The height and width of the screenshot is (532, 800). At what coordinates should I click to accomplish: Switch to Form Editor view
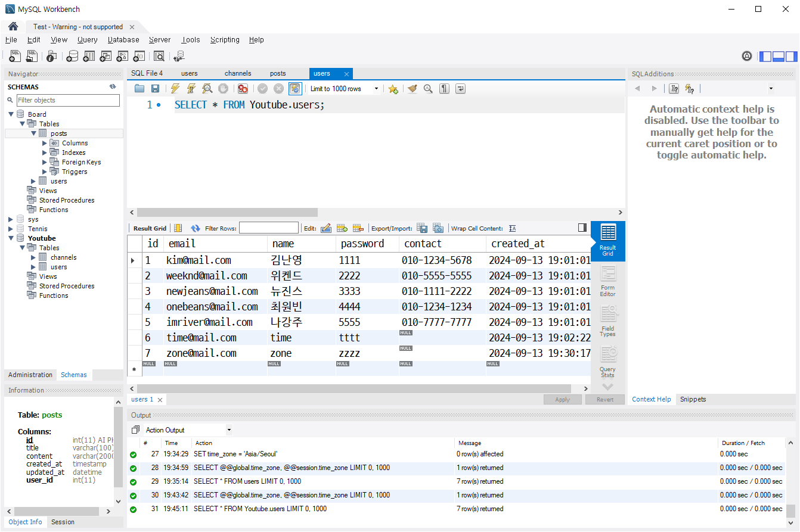coord(608,282)
